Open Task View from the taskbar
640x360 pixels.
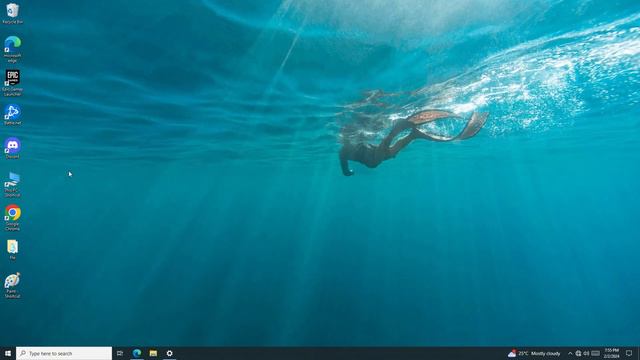click(120, 353)
